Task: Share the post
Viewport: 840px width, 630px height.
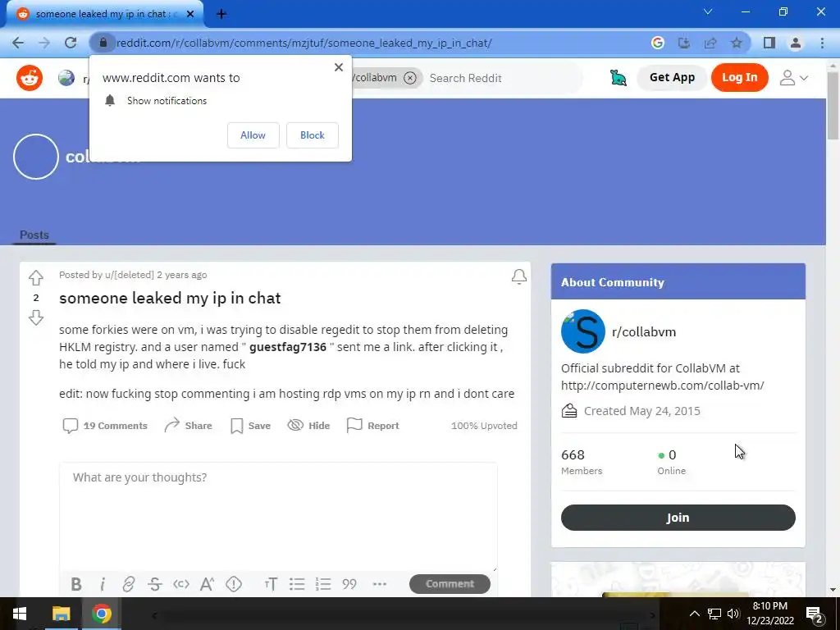Action: click(188, 426)
